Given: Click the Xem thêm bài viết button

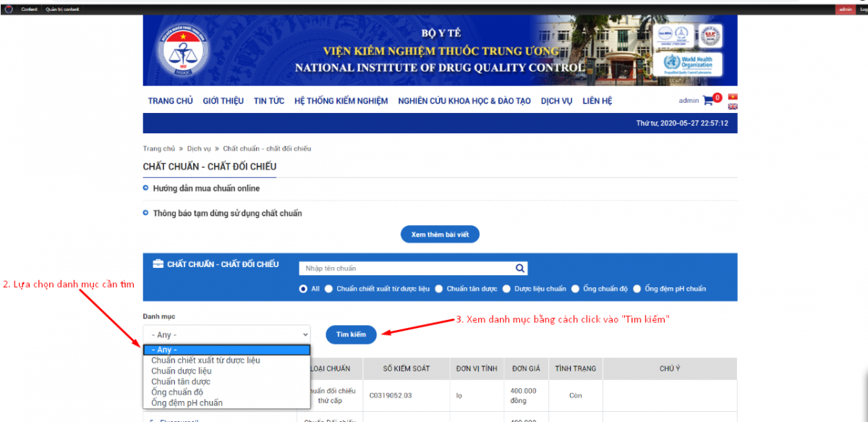Looking at the screenshot, I should (x=440, y=235).
